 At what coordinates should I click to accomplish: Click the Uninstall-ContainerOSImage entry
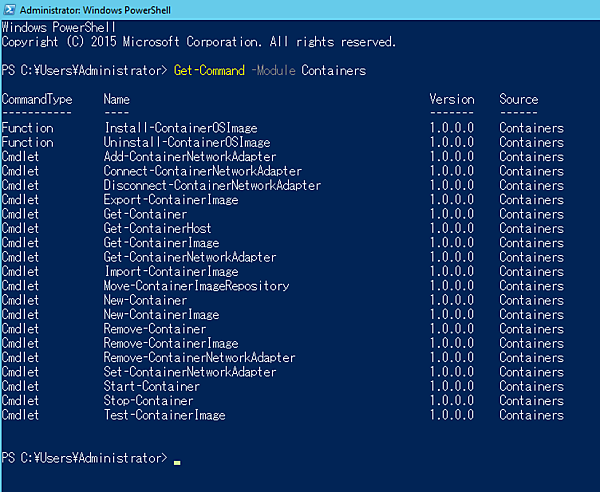pyautogui.click(x=187, y=143)
